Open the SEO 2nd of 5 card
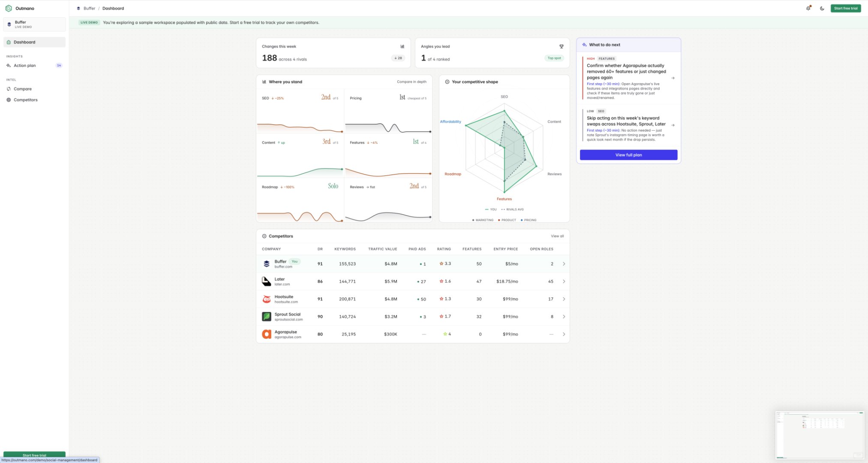This screenshot has height=463, width=868. 300,111
